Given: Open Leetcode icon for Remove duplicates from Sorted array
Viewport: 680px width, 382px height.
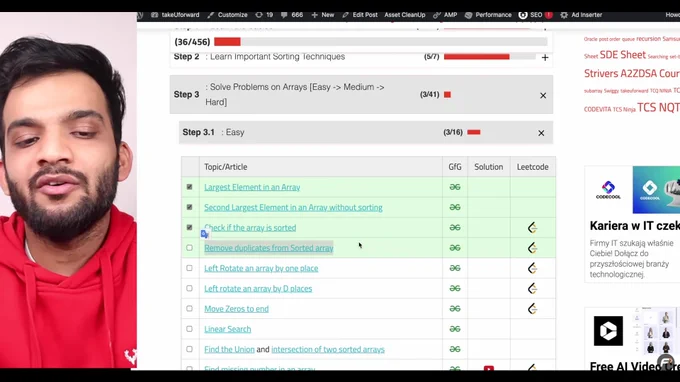Looking at the screenshot, I should click(532, 248).
